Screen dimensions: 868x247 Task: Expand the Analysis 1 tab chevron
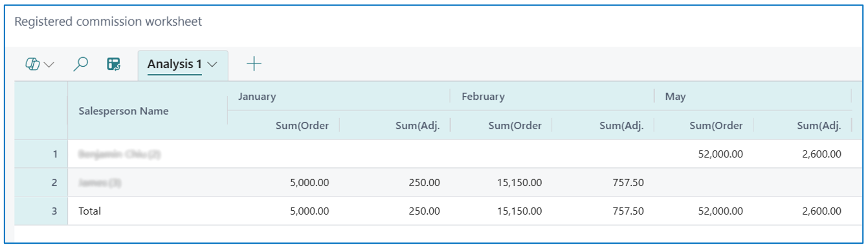[212, 64]
